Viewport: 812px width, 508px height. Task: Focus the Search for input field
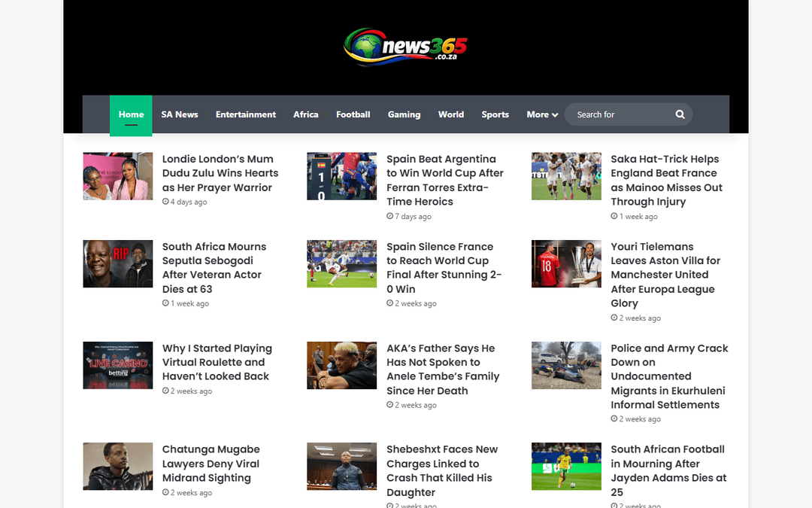628,114
